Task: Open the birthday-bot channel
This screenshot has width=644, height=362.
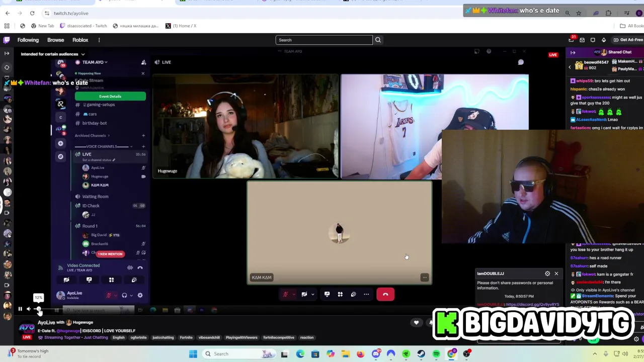Action: point(91,123)
